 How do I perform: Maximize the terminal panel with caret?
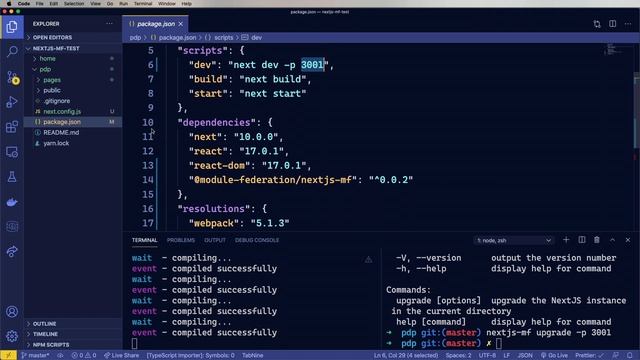pyautogui.click(x=612, y=240)
